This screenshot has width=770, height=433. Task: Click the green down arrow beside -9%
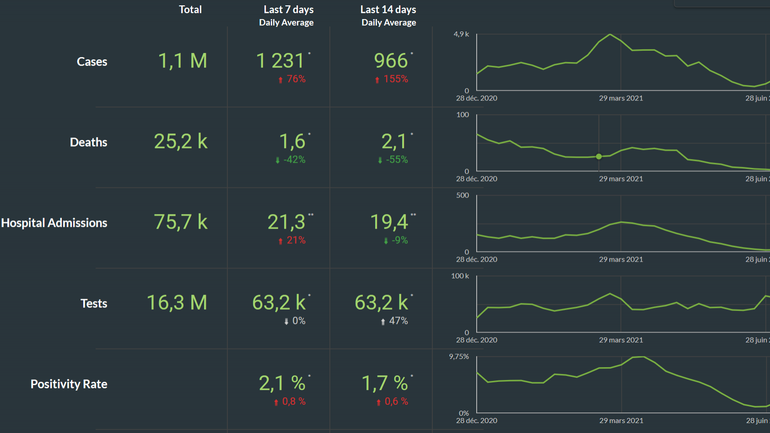[383, 241]
